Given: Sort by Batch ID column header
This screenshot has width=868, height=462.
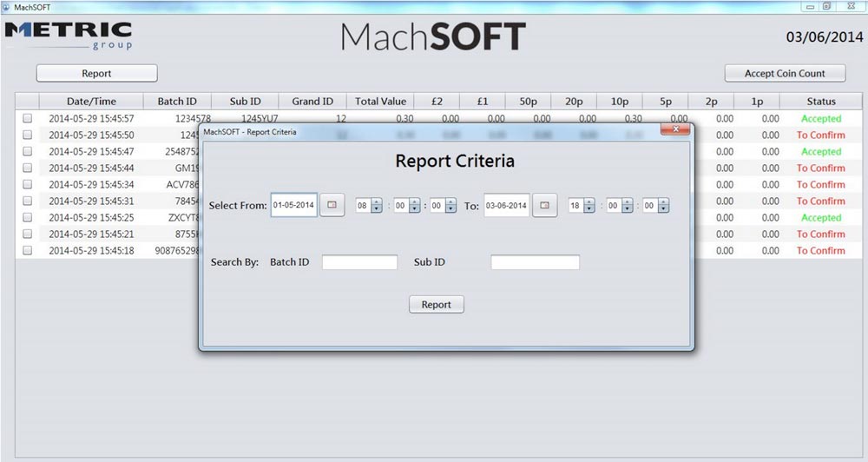Looking at the screenshot, I should tap(177, 102).
